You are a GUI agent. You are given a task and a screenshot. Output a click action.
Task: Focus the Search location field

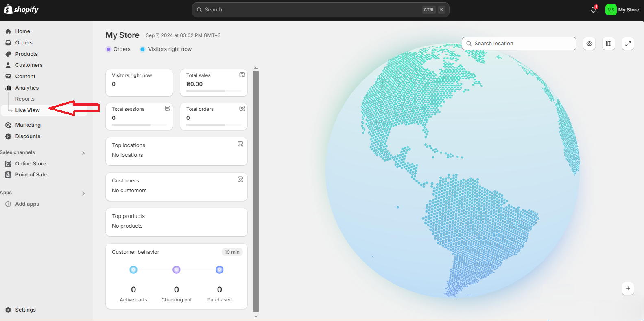(519, 44)
